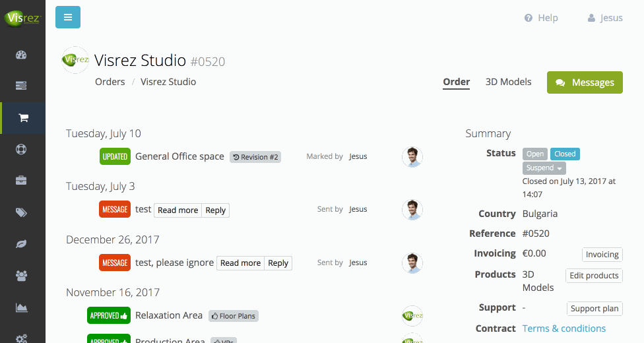Click Visrez avatar on Relaxation Area row

click(412, 316)
